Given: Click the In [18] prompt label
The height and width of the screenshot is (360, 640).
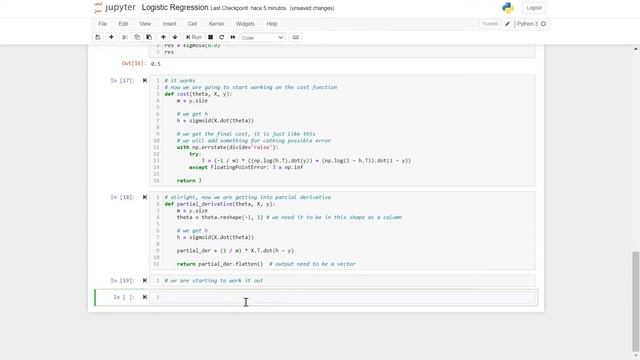Looking at the screenshot, I should coord(122,197).
